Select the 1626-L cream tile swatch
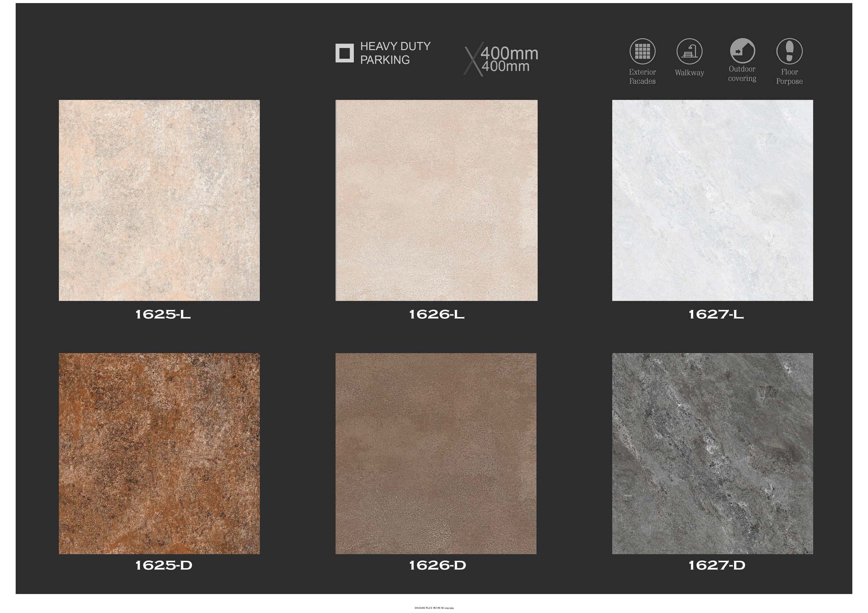The width and height of the screenshot is (868, 613). pos(436,201)
